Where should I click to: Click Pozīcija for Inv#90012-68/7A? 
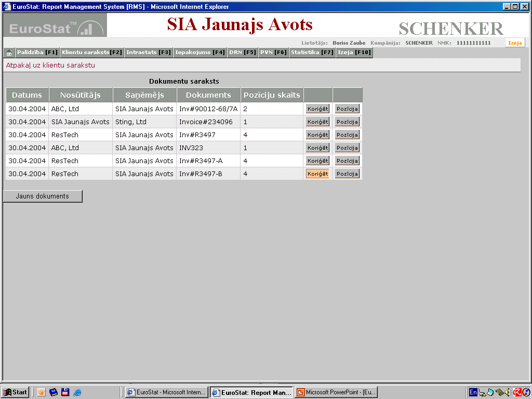point(347,109)
